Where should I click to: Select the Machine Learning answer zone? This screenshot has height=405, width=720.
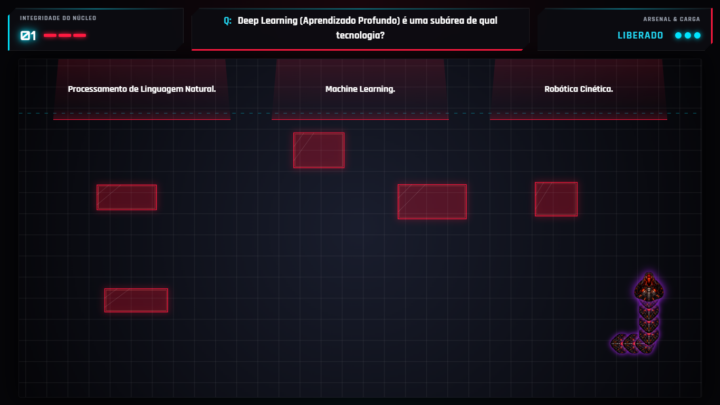360,89
